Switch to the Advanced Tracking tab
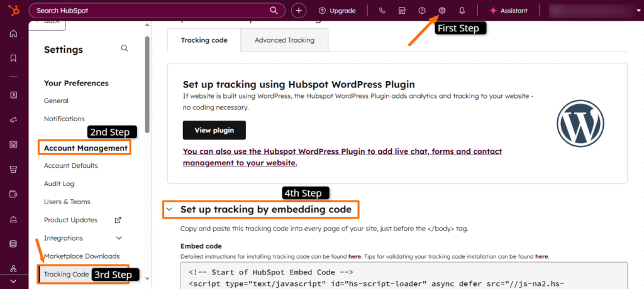The image size is (644, 289). (285, 40)
